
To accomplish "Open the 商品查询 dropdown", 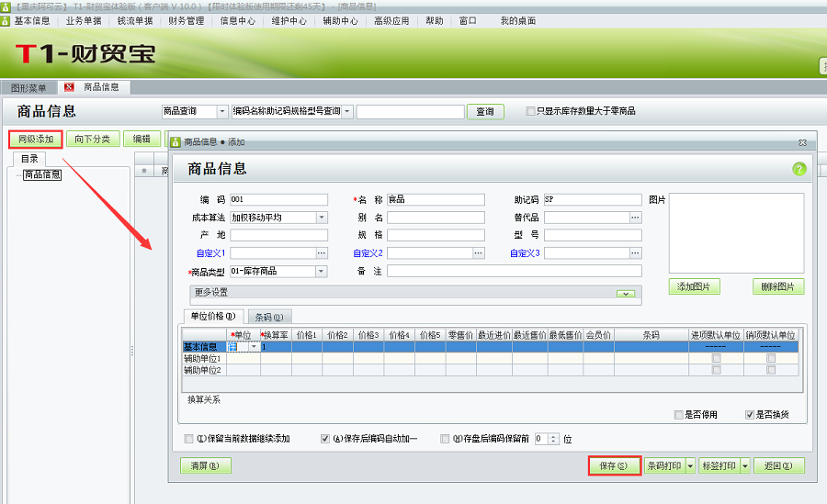I will click(x=222, y=111).
